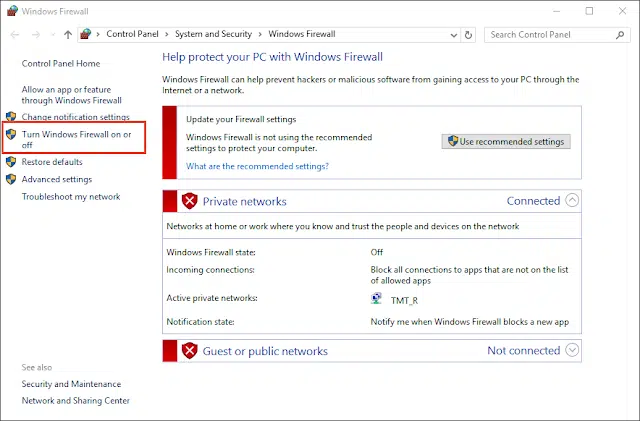Click shield icon beside Advanced settings
This screenshot has width=640, height=421.
tap(11, 179)
